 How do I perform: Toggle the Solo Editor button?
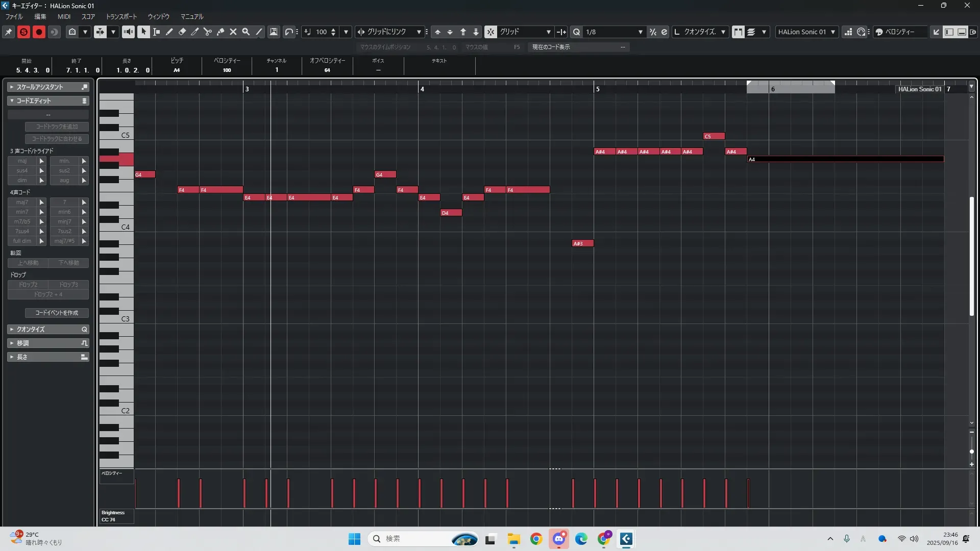coord(23,32)
